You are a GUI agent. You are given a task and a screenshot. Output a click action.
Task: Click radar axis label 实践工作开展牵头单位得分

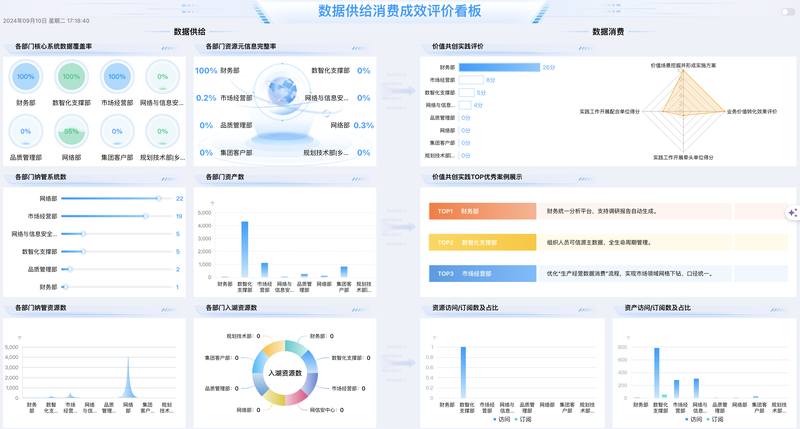coord(683,158)
